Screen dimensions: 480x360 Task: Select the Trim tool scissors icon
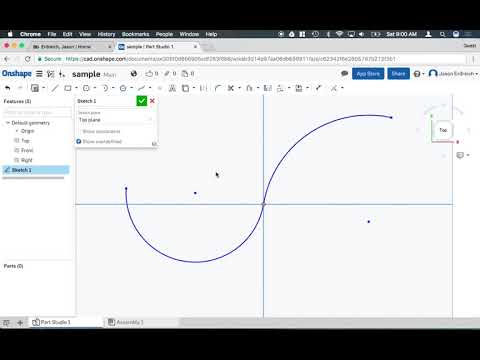[230, 88]
